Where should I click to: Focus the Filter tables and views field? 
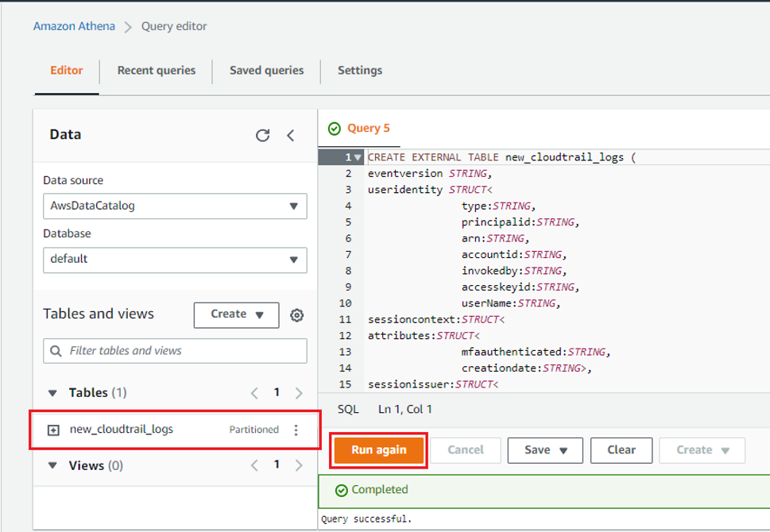[x=175, y=351]
